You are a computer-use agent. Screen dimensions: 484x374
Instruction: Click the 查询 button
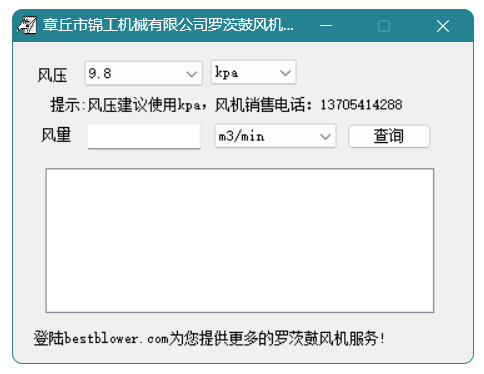click(x=389, y=136)
